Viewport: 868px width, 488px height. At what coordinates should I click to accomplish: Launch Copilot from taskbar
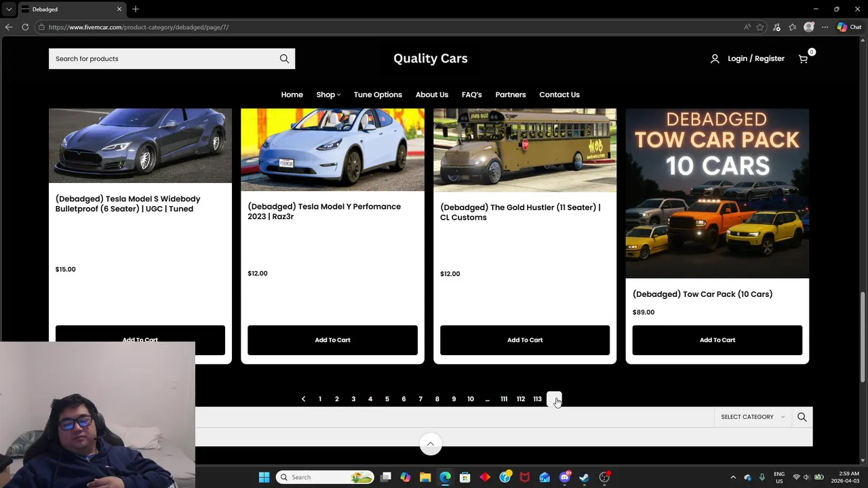point(406,477)
